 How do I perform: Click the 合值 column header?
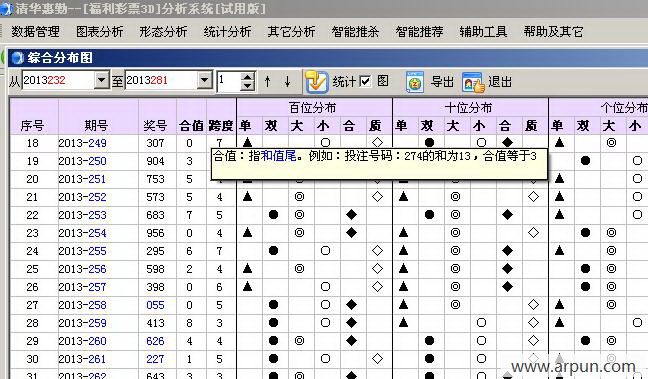191,125
